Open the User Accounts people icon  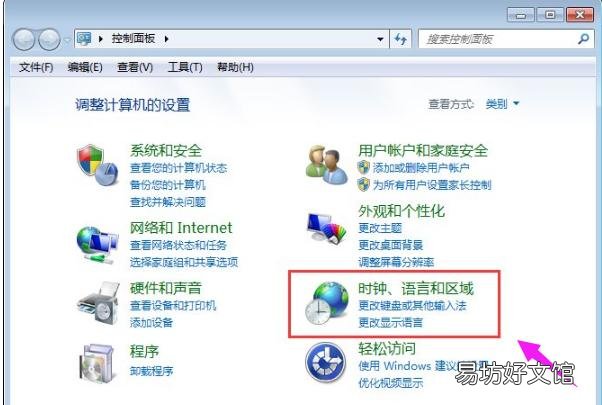(326, 165)
